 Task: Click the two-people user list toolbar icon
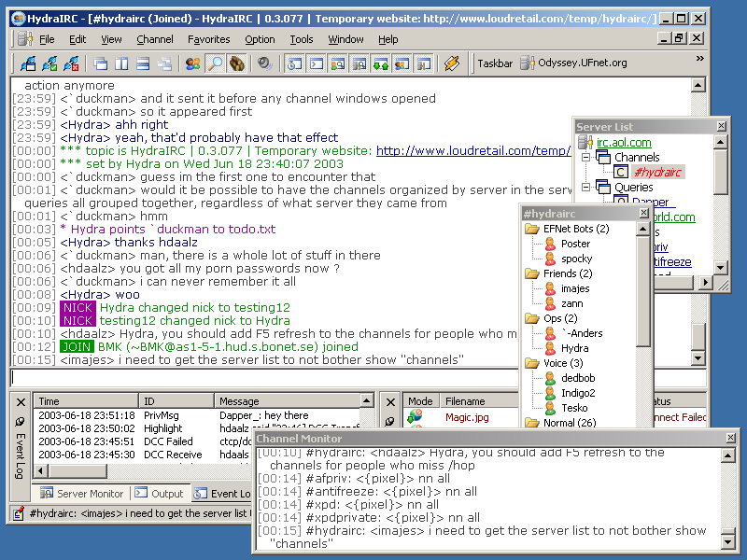[193, 63]
